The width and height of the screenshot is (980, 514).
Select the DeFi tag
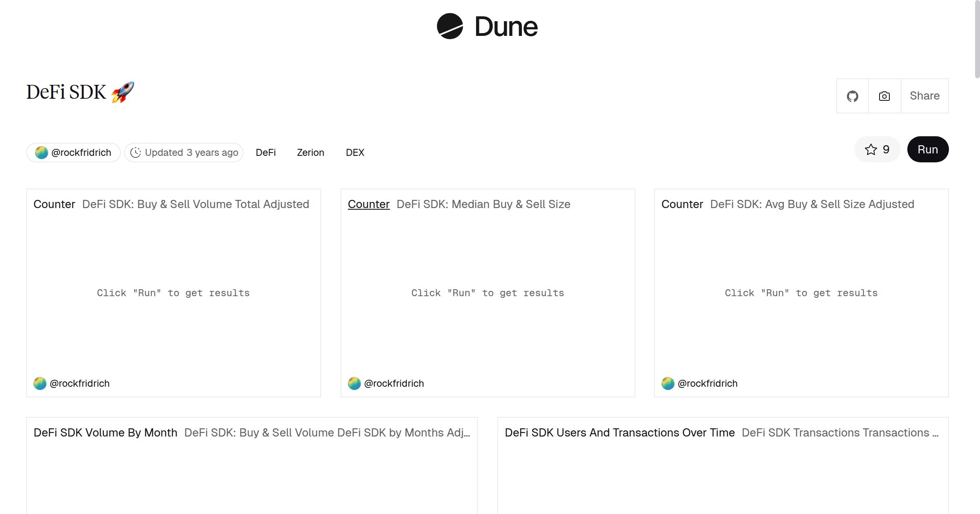(265, 153)
